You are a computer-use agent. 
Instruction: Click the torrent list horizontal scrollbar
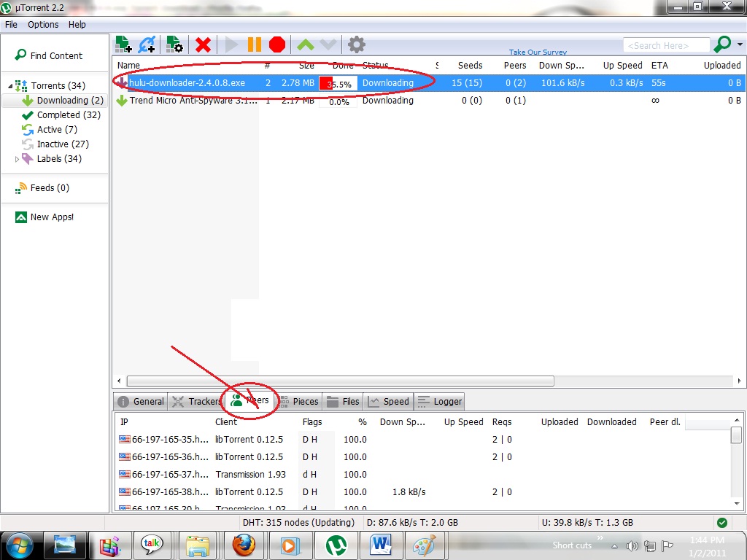tap(340, 381)
